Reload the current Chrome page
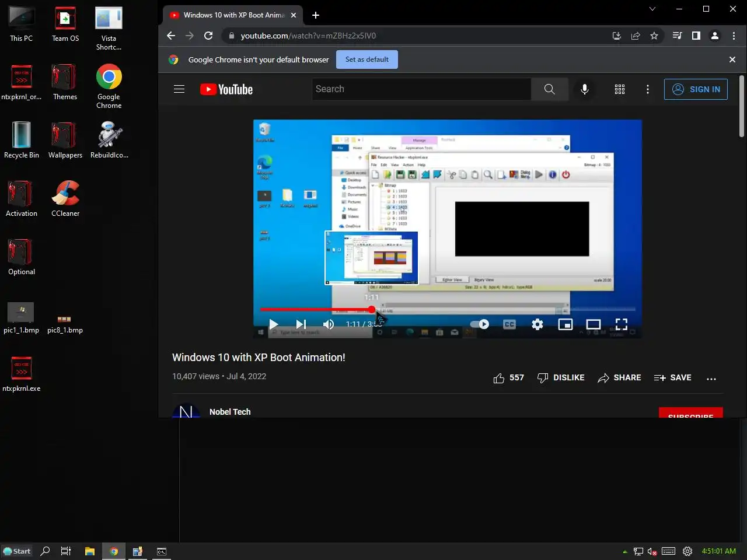 208,36
